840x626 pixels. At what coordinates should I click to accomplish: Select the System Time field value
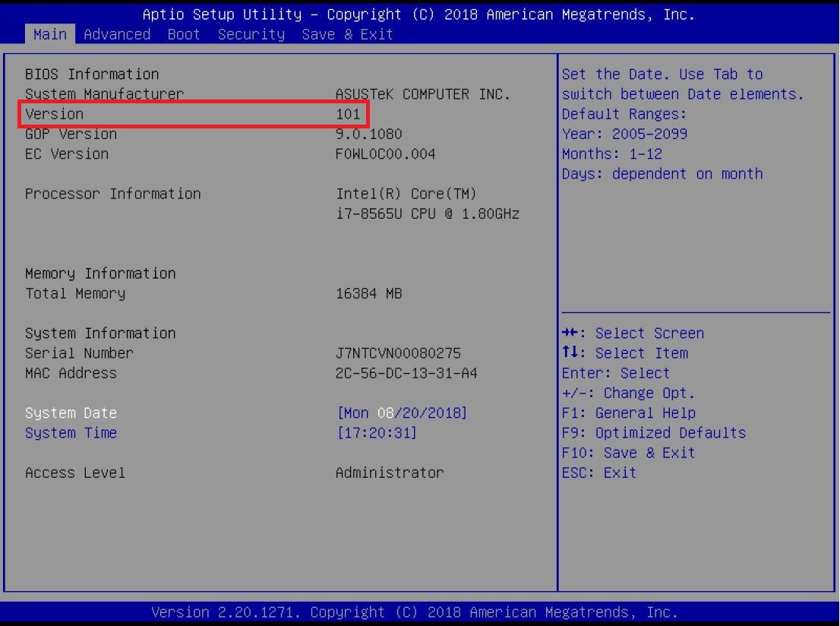[377, 433]
